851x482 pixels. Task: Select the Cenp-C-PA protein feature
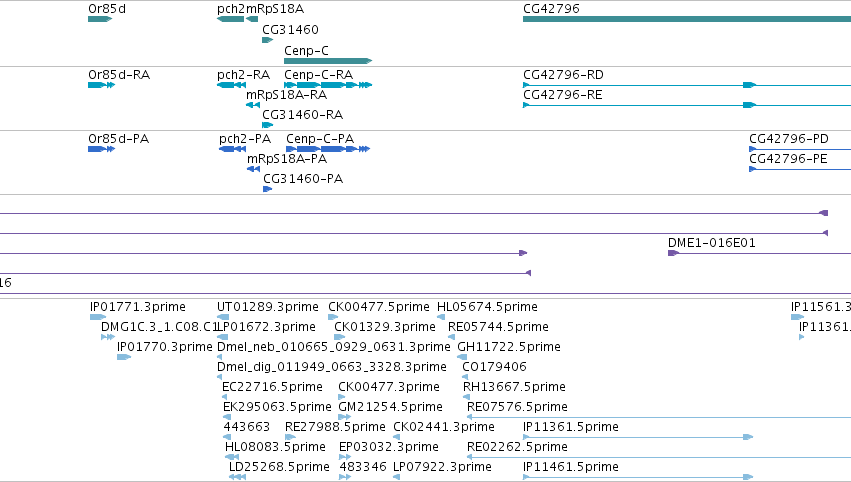pos(328,149)
